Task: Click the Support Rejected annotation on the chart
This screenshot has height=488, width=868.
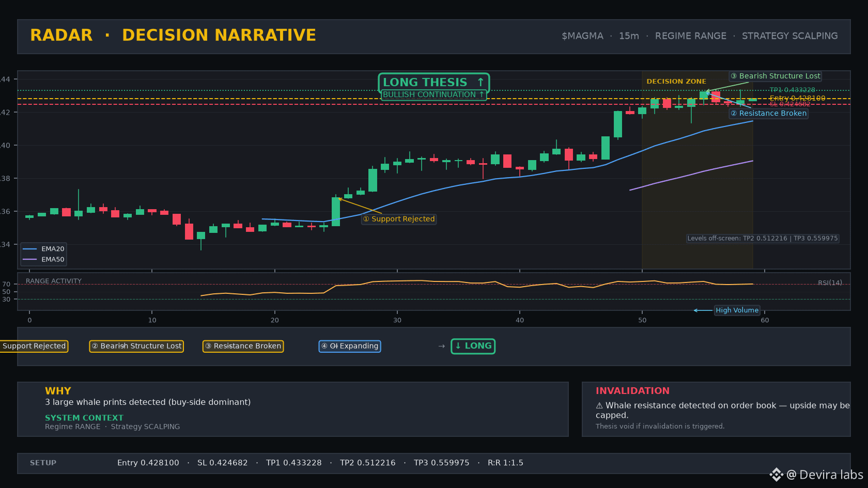Action: [x=398, y=219]
